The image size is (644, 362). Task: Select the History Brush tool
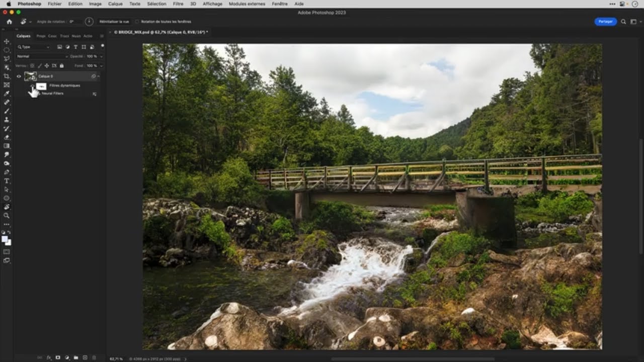(x=7, y=128)
